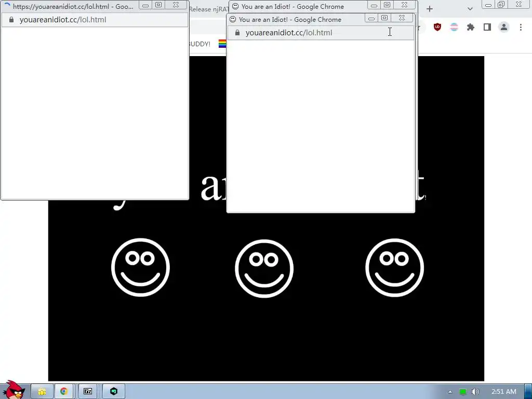Maximize the left lol.html popup
Screen dimensions: 532x399
(158, 5)
